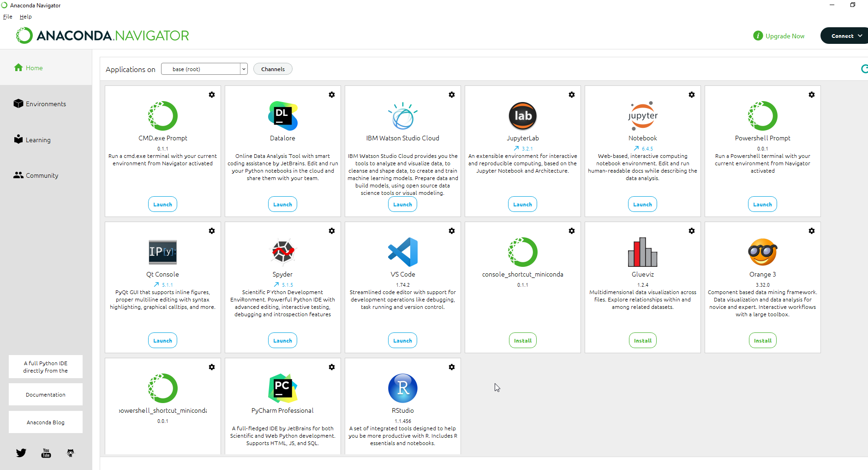This screenshot has height=470, width=868.
Task: Launch CMD.exe Prompt
Action: point(163,204)
